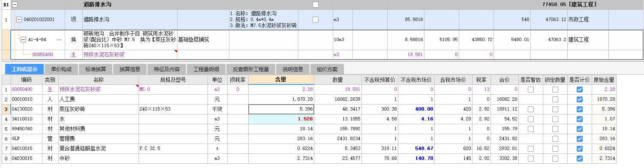The height and width of the screenshot is (168, 644).
Task: Uncheck 是否计价 for 管理费 row
Action: 580,139
